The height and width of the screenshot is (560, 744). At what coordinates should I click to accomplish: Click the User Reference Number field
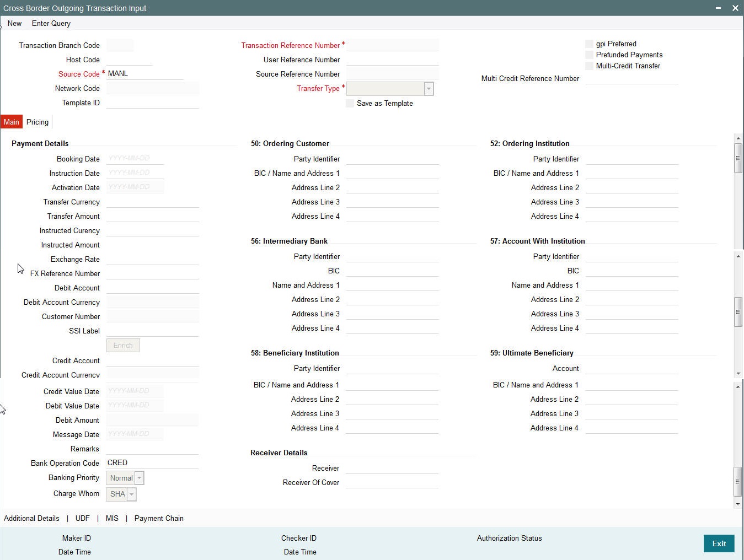393,60
